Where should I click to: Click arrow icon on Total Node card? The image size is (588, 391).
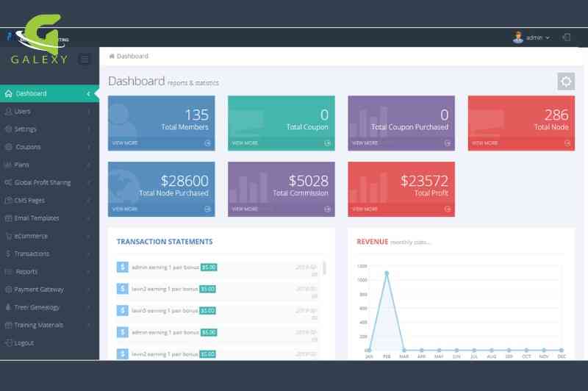click(x=567, y=143)
